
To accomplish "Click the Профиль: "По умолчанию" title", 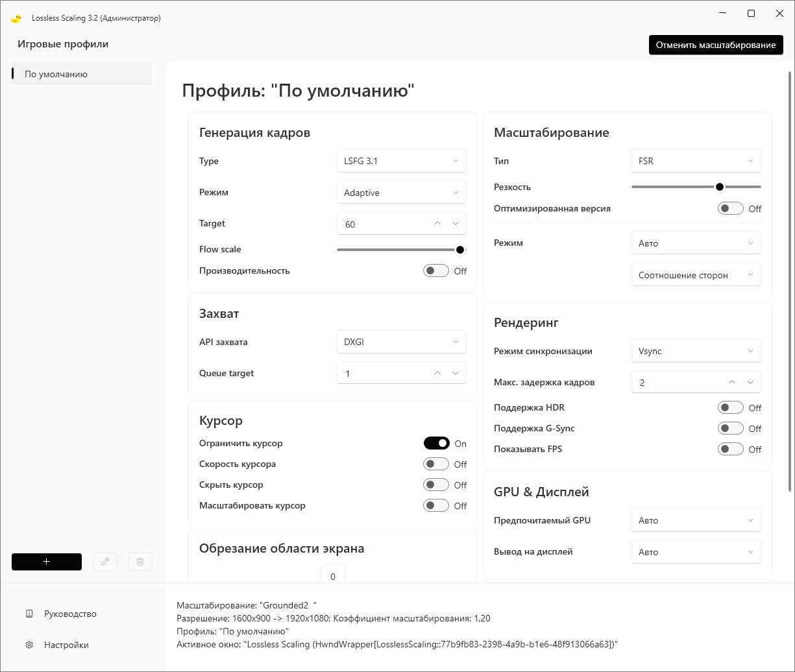I will coord(298,90).
